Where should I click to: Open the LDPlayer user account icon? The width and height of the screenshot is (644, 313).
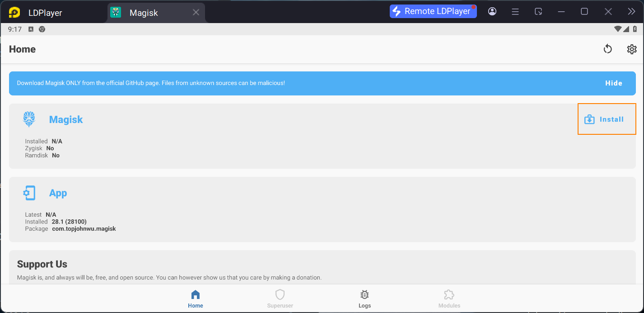point(492,11)
